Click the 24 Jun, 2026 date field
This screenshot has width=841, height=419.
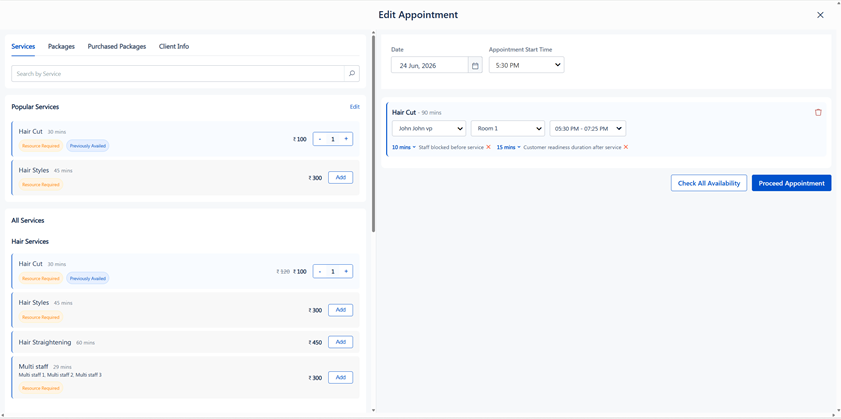(430, 65)
